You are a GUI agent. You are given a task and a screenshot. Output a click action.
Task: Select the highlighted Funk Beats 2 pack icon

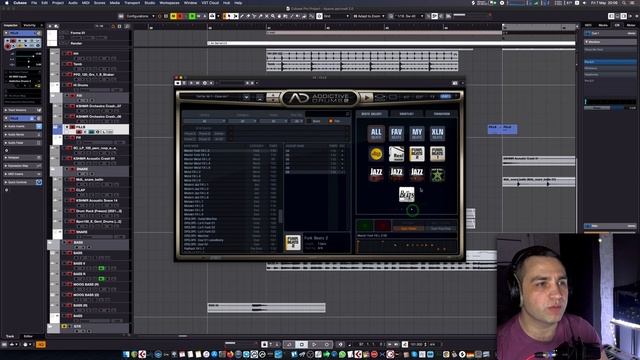417,154
